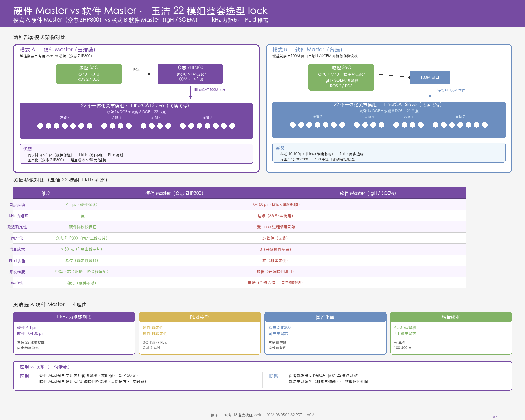Screen dimensions: 525x420
Task: Click the 模式 B · 软件 Master（备选）heading
Action: pos(307,50)
